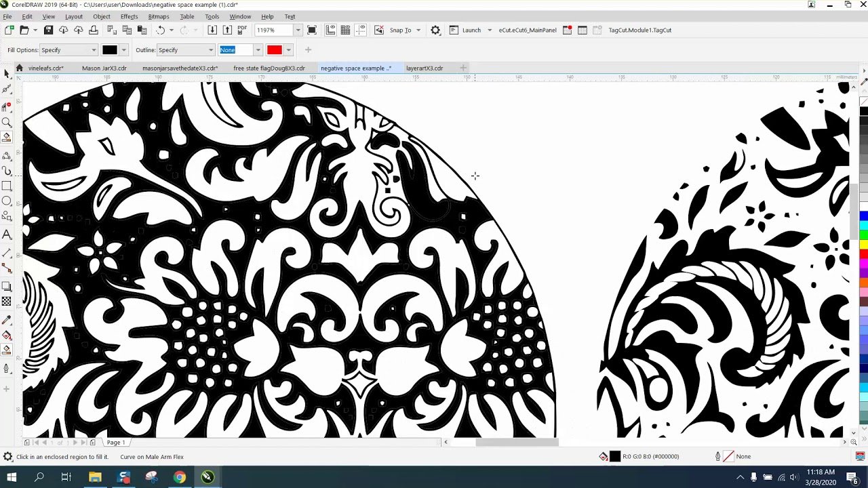The image size is (868, 488).
Task: Click the Print icon in the toolbar
Action: pyautogui.click(x=94, y=30)
